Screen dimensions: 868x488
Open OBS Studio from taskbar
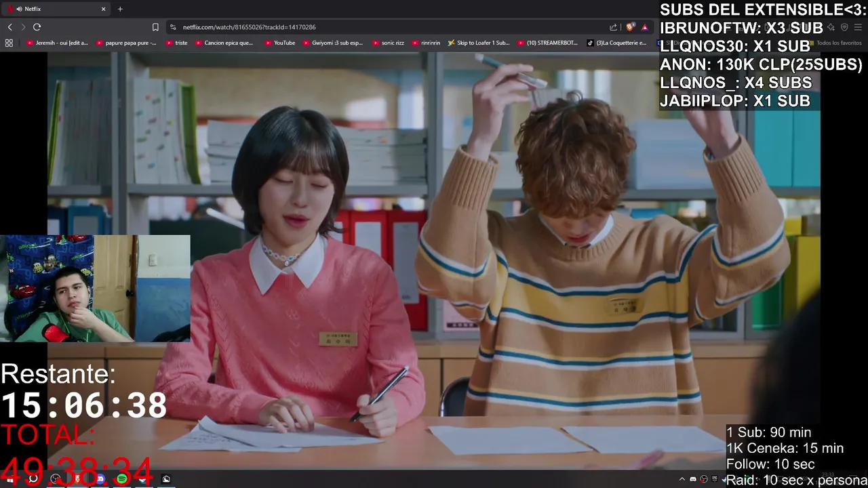tap(56, 479)
